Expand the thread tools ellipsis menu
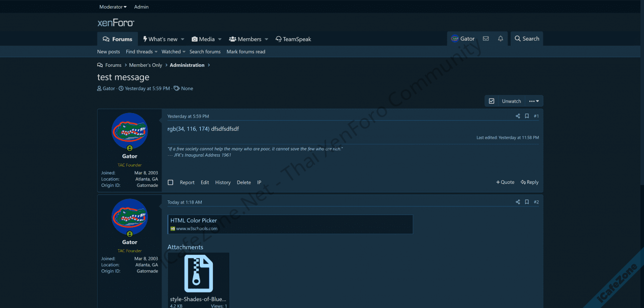Image resolution: width=644 pixels, height=308 pixels. [534, 101]
